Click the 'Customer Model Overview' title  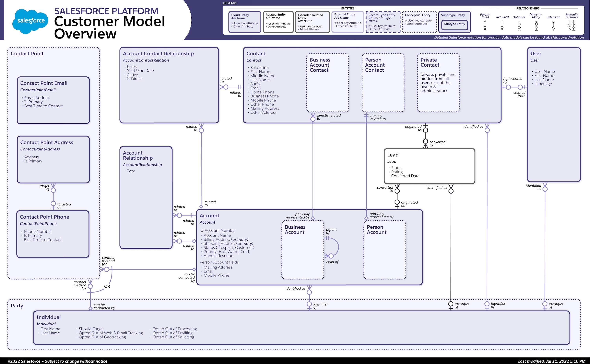109,28
